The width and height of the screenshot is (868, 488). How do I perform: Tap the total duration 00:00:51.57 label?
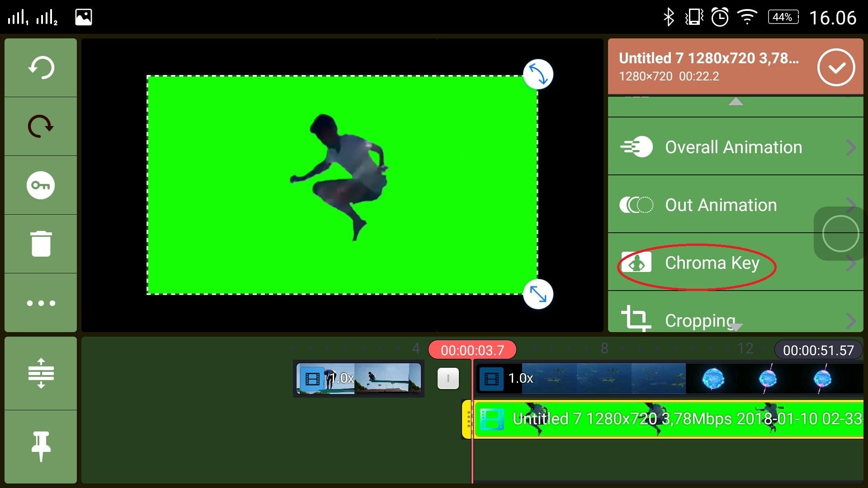818,350
